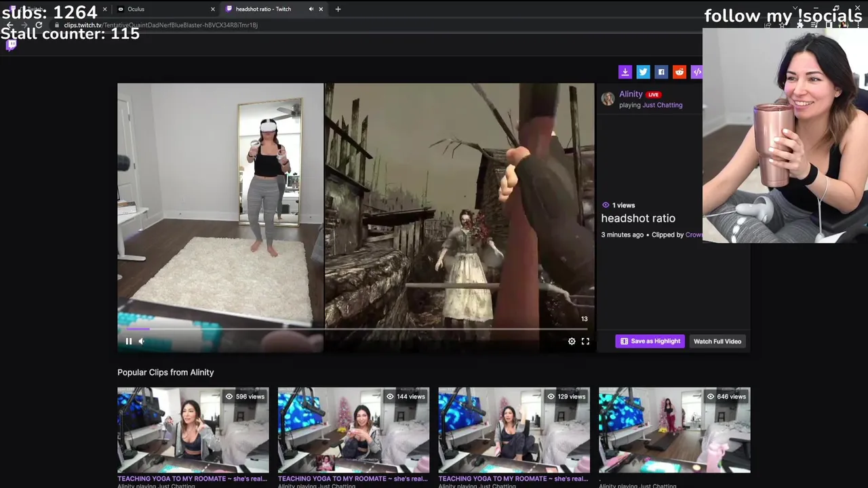The image size is (868, 488).
Task: Open the popular clip with 646 views
Action: pos(675,430)
